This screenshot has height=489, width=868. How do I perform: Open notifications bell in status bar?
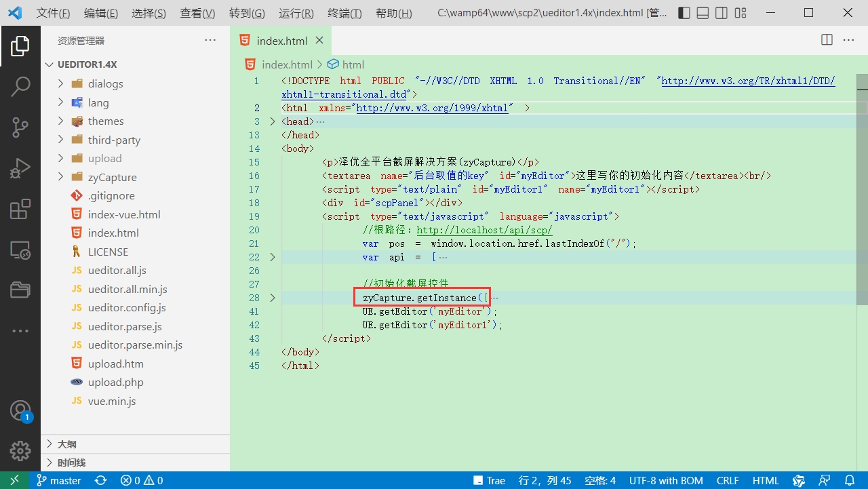850,480
